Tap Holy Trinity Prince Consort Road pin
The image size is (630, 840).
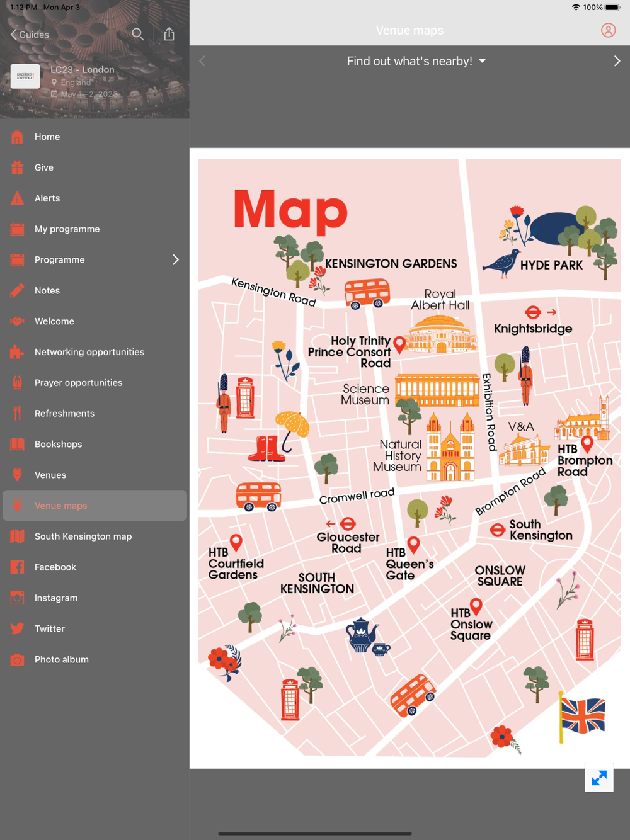click(x=399, y=344)
